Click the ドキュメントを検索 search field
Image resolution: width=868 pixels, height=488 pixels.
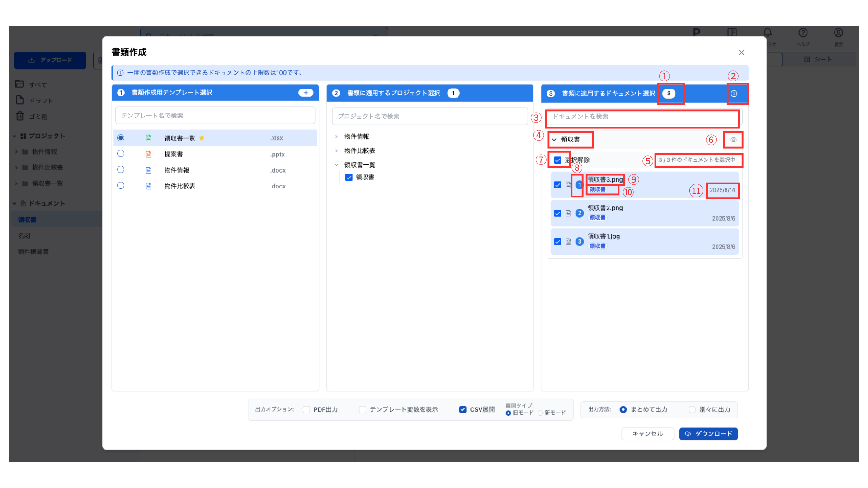pyautogui.click(x=642, y=117)
